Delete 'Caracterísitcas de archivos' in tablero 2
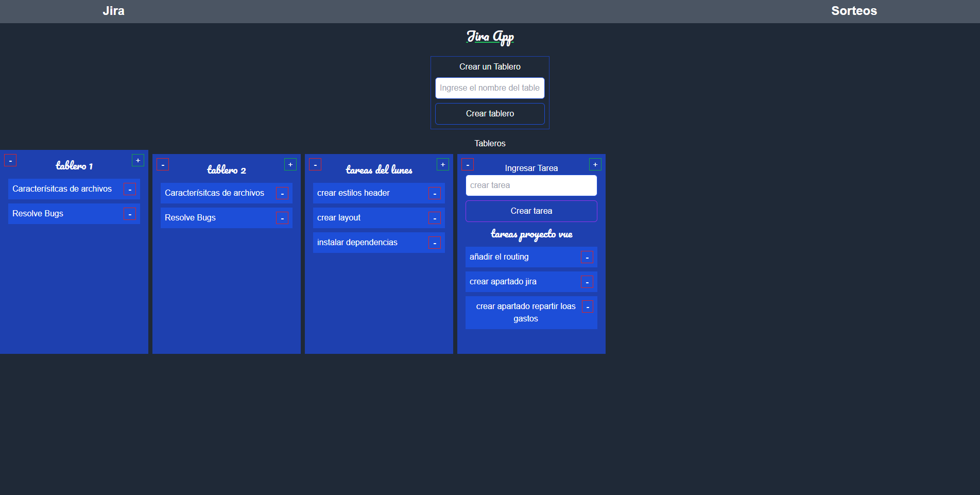 coord(282,193)
